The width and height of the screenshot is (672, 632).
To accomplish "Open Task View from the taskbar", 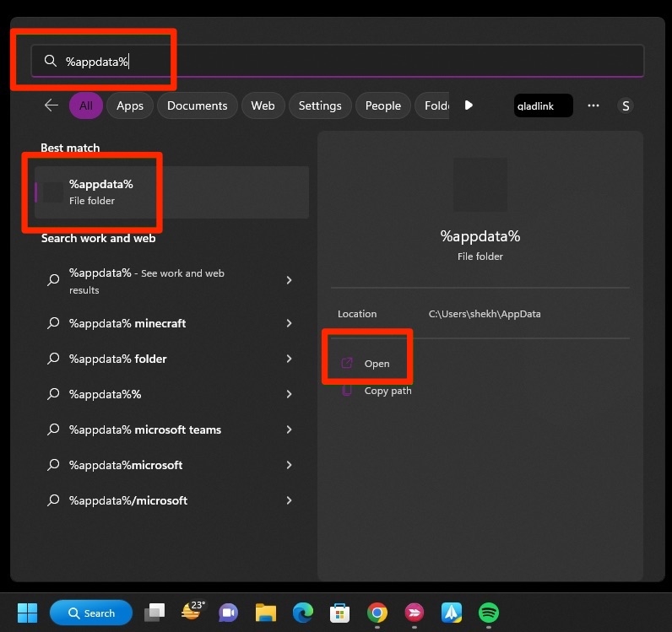I will point(154,613).
